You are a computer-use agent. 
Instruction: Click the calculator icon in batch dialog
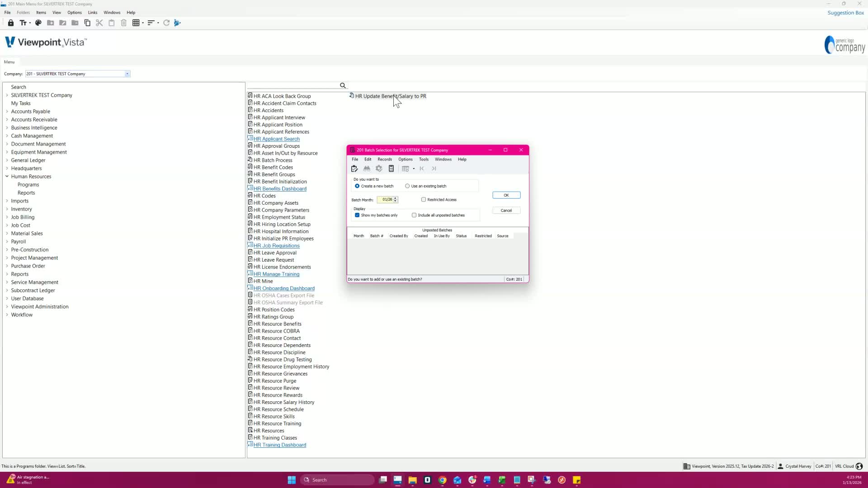[x=392, y=169]
